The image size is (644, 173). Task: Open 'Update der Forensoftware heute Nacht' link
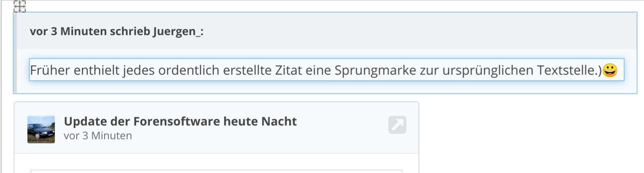click(x=180, y=121)
